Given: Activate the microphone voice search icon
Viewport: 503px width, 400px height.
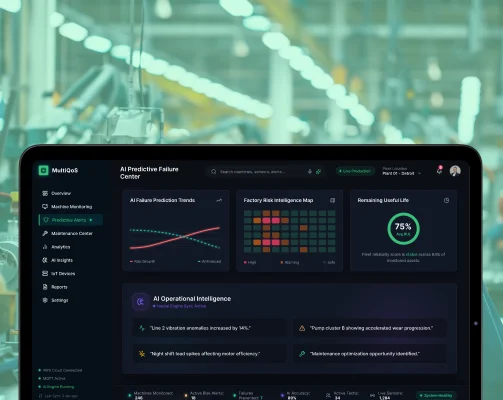Looking at the screenshot, I should tap(310, 172).
